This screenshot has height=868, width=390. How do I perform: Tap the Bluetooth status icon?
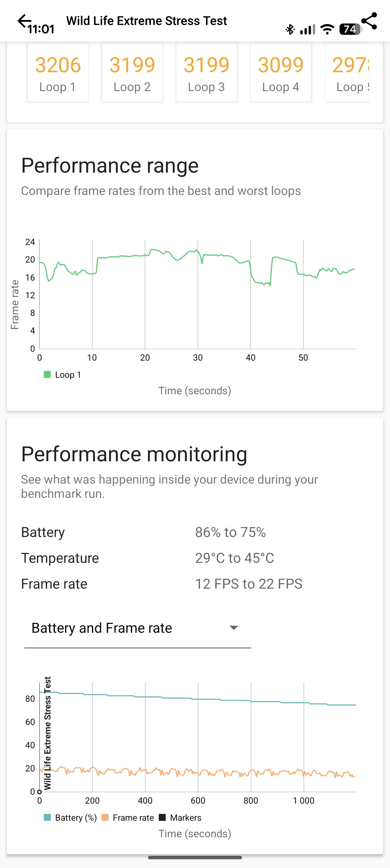pyautogui.click(x=290, y=30)
